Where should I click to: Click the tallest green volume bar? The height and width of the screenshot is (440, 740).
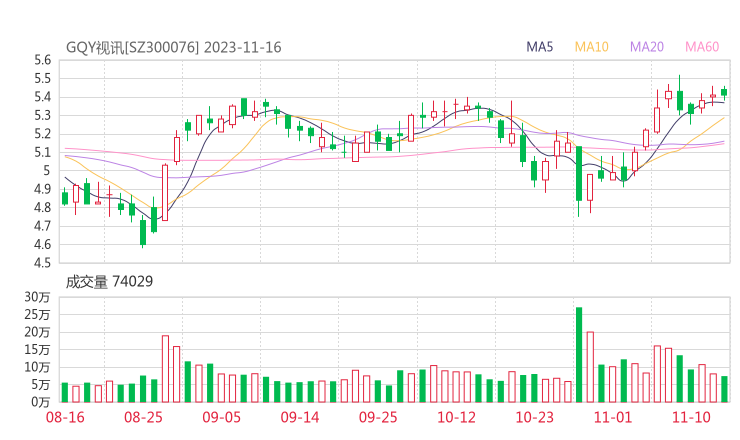[579, 355]
